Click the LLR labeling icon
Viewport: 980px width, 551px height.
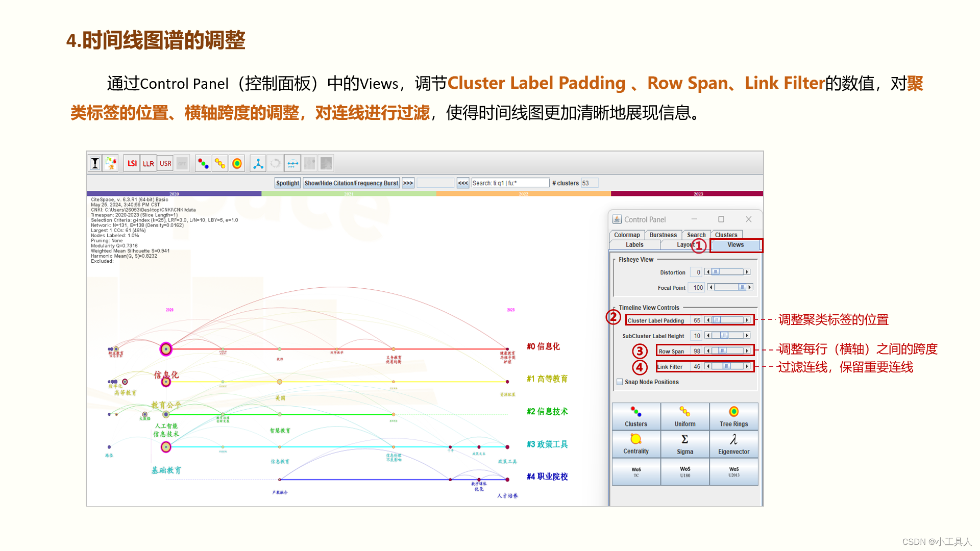tap(149, 163)
